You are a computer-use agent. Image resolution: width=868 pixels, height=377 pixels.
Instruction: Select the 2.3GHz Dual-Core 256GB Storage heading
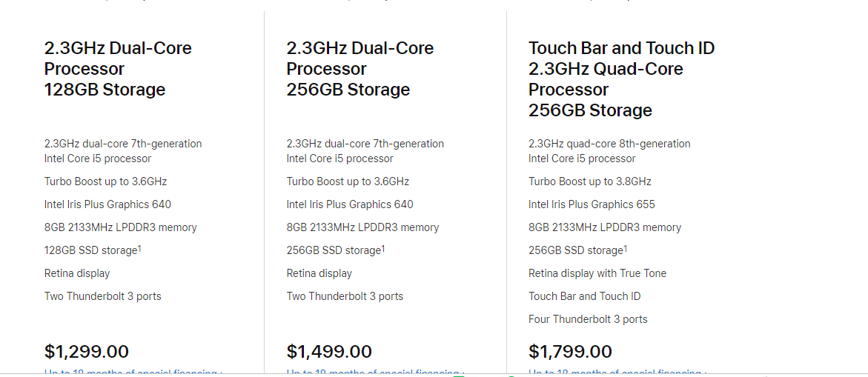coord(360,69)
